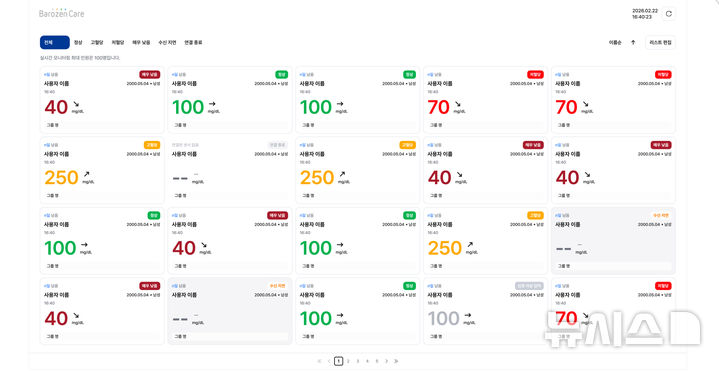Jump to first page double chevron
The height and width of the screenshot is (371, 719).
[319, 361]
